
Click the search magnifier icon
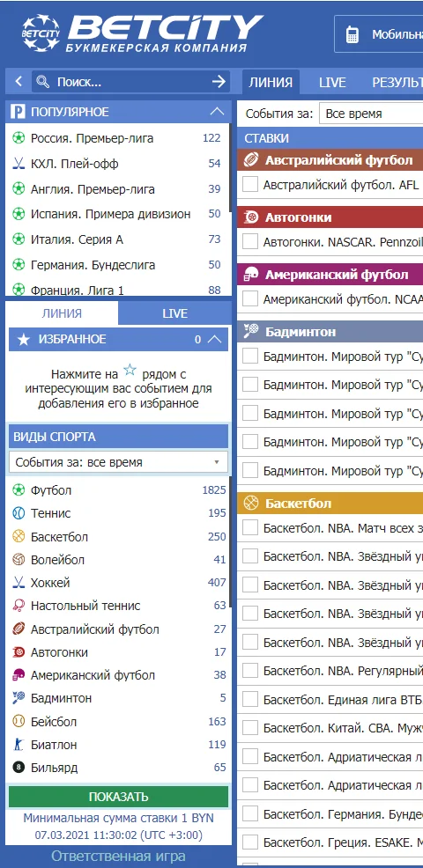[x=42, y=82]
